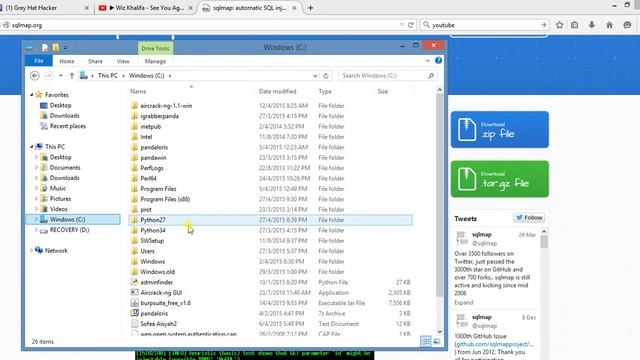Select the aircrack-ng-1.1-win folder
The width and height of the screenshot is (640, 360).
pos(271,106)
